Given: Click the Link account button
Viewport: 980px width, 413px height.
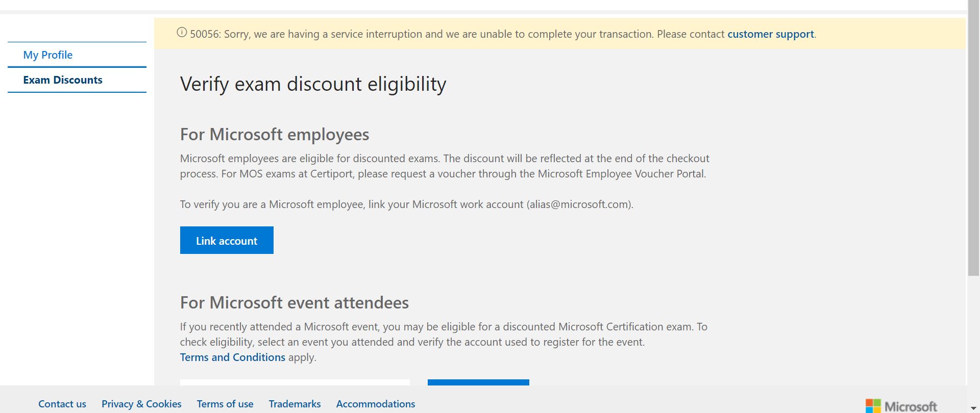Looking at the screenshot, I should click(x=227, y=240).
